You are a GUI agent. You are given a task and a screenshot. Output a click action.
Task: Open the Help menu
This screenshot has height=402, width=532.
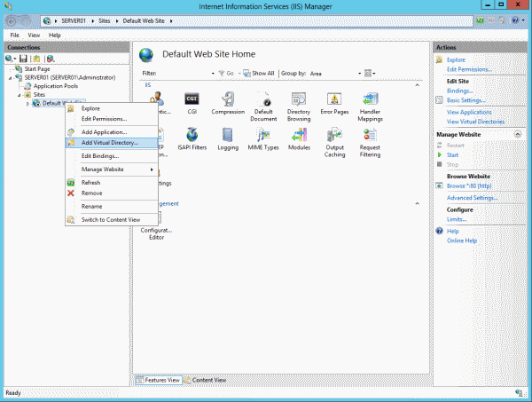54,35
